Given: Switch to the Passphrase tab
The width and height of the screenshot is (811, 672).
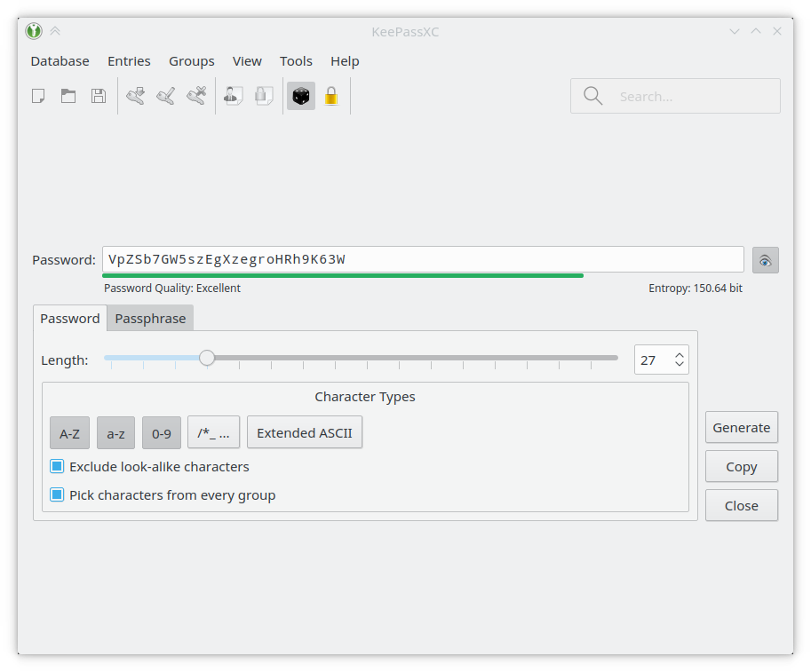Looking at the screenshot, I should point(150,319).
